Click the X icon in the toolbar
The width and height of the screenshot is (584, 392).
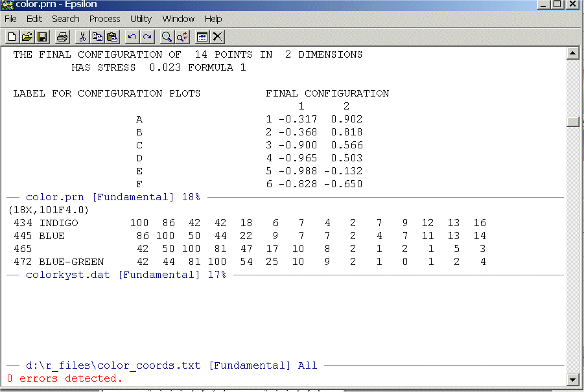pyautogui.click(x=217, y=37)
